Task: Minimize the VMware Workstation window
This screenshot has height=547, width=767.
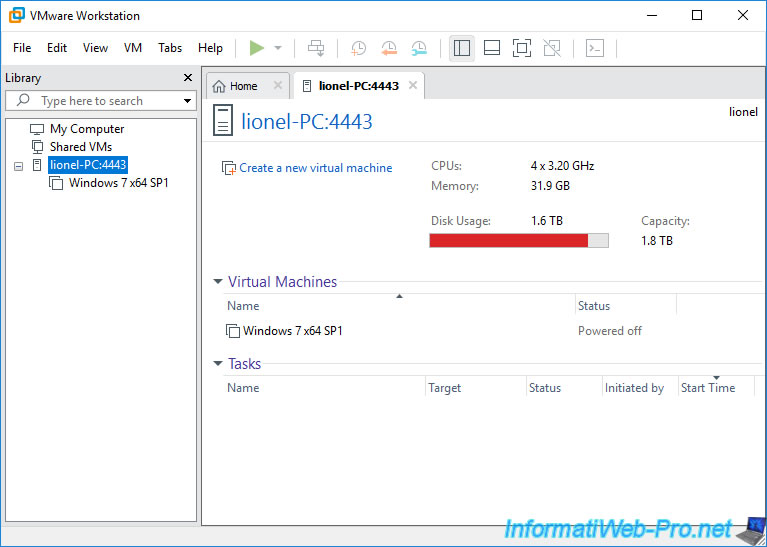Action: pos(652,15)
